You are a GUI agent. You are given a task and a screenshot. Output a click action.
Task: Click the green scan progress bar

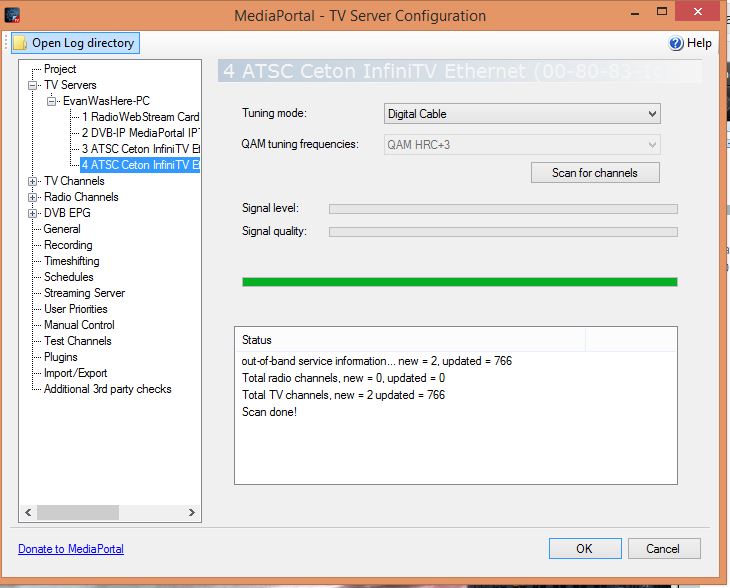pyautogui.click(x=460, y=282)
